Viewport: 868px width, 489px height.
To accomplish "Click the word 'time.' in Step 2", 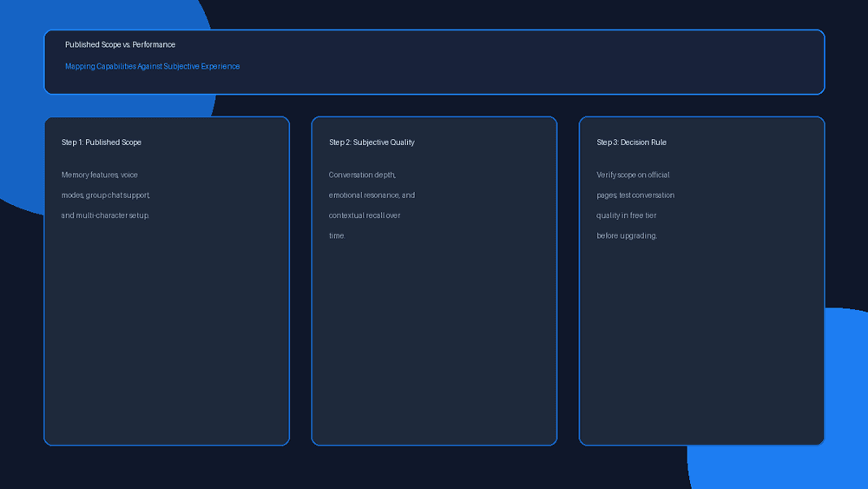I will pyautogui.click(x=337, y=236).
